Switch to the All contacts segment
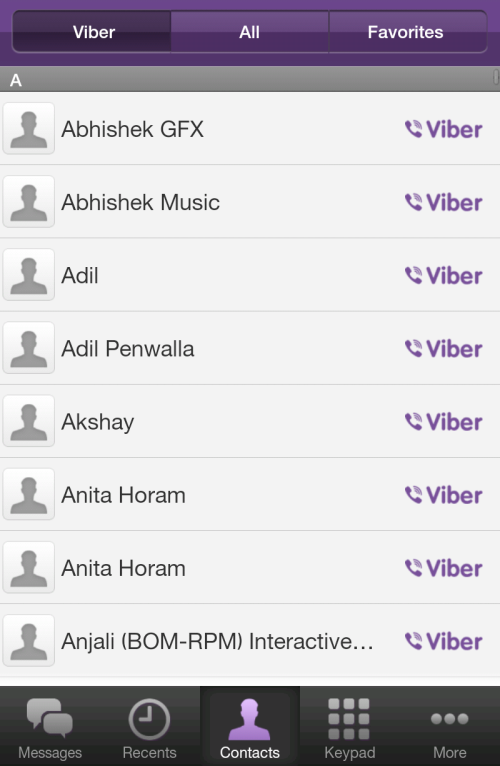Viewport: 500px width, 766px height. coord(250,32)
